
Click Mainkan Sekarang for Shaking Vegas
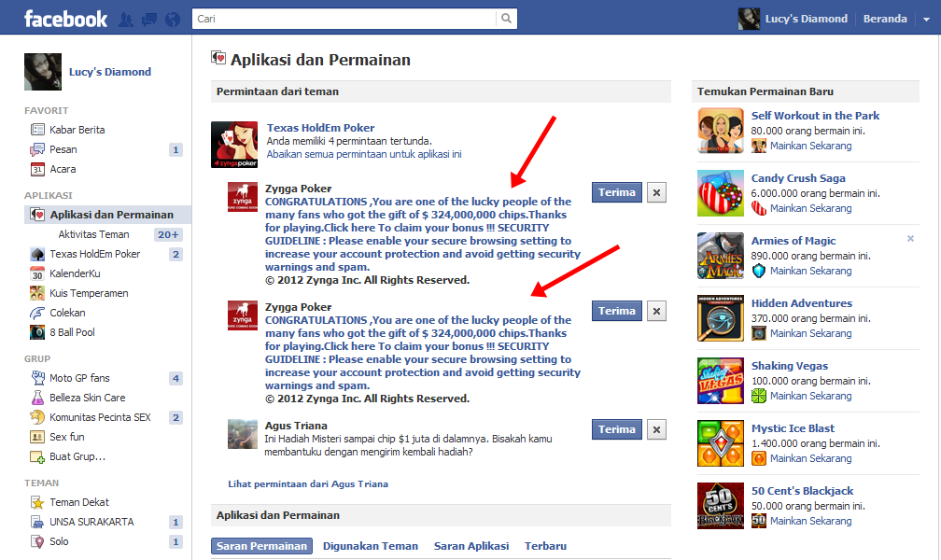[810, 396]
